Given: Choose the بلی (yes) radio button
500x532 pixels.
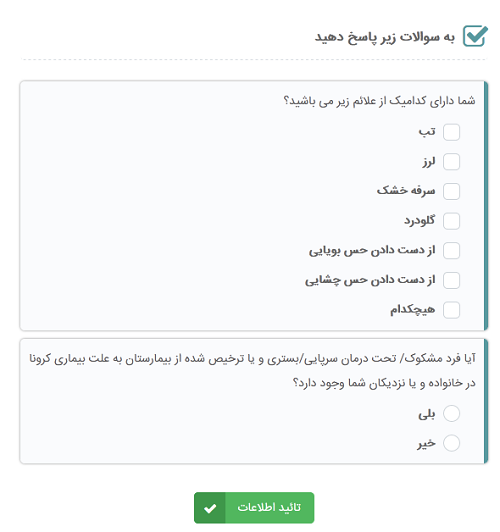Looking at the screenshot, I should [451, 413].
